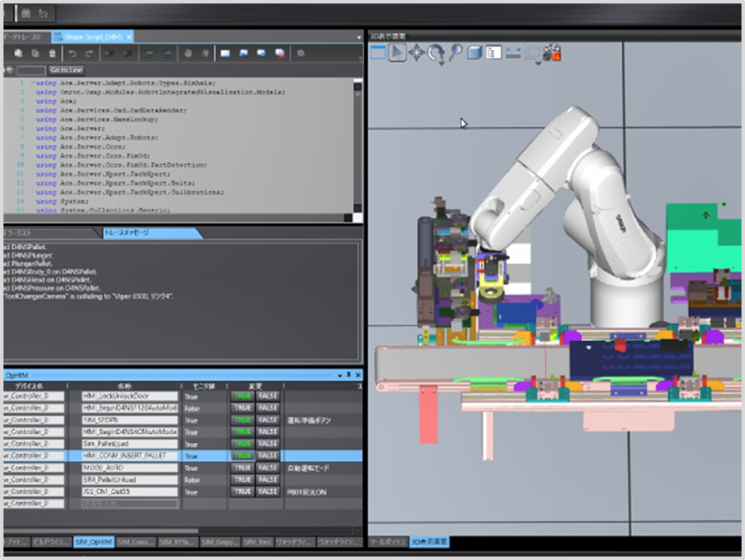Image resolution: width=745 pixels, height=560 pixels.
Task: Select the Shape Script_D4NS editor tab
Action: click(x=95, y=36)
